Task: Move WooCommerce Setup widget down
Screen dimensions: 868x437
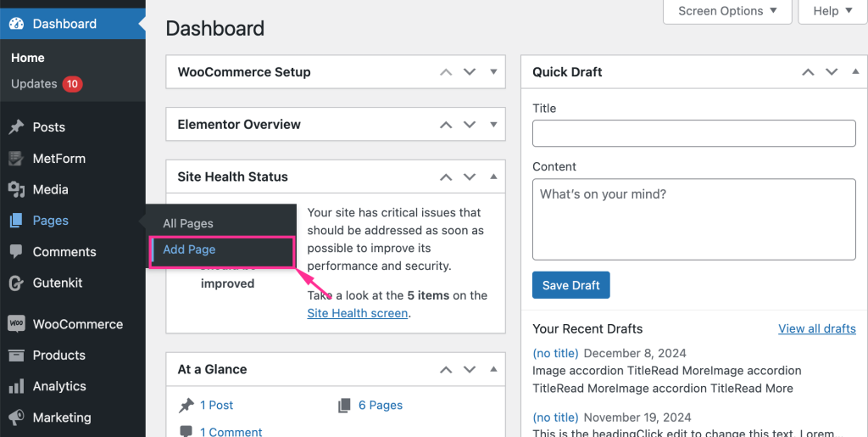Action: click(x=470, y=72)
